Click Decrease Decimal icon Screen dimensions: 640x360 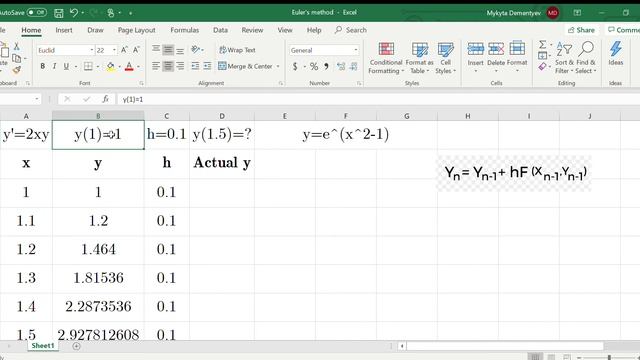353,66
